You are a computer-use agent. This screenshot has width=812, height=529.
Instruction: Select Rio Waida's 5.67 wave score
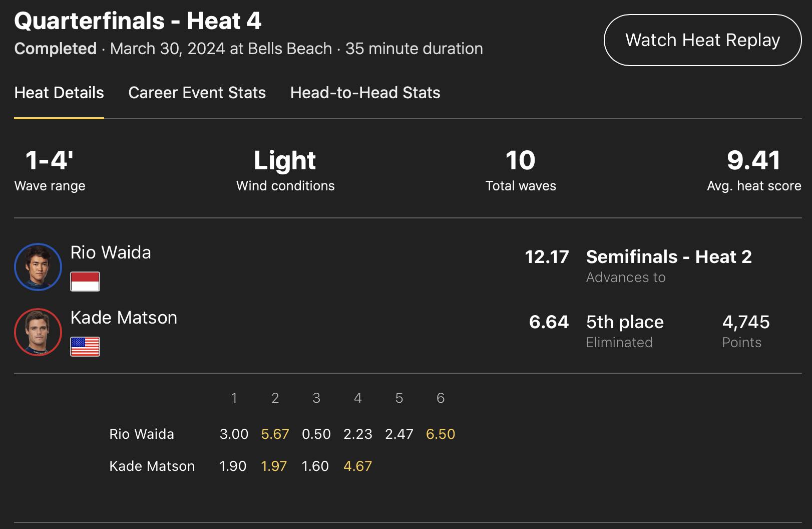coord(275,434)
